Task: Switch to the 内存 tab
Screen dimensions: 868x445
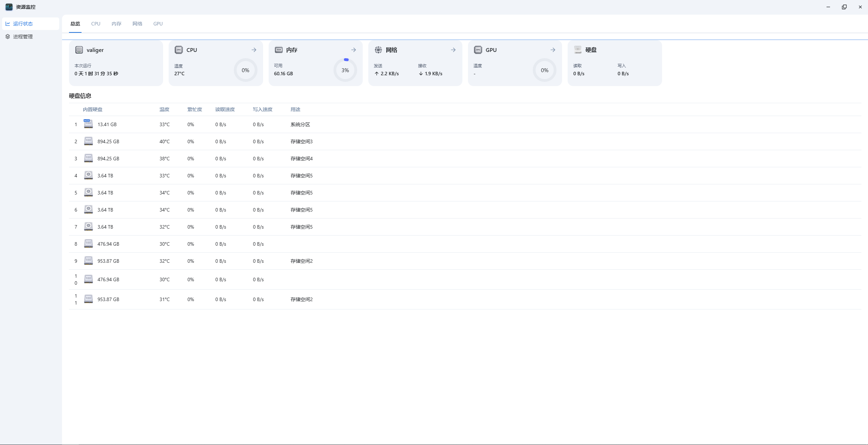Action: (x=116, y=24)
